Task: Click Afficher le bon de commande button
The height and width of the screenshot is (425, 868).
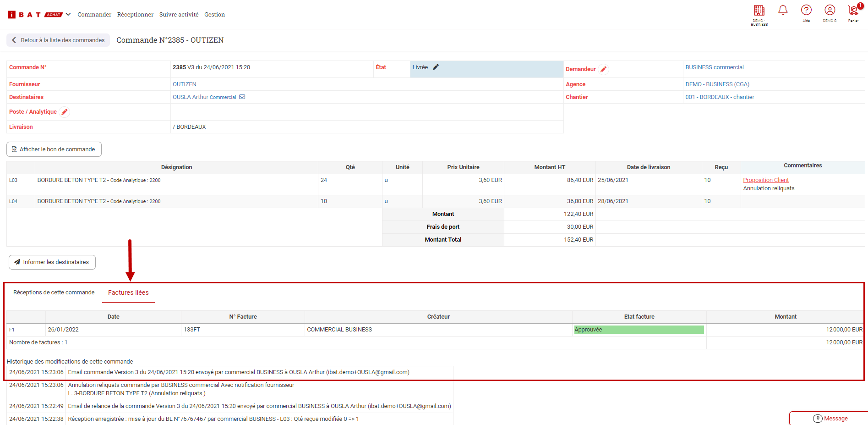Action: click(54, 149)
